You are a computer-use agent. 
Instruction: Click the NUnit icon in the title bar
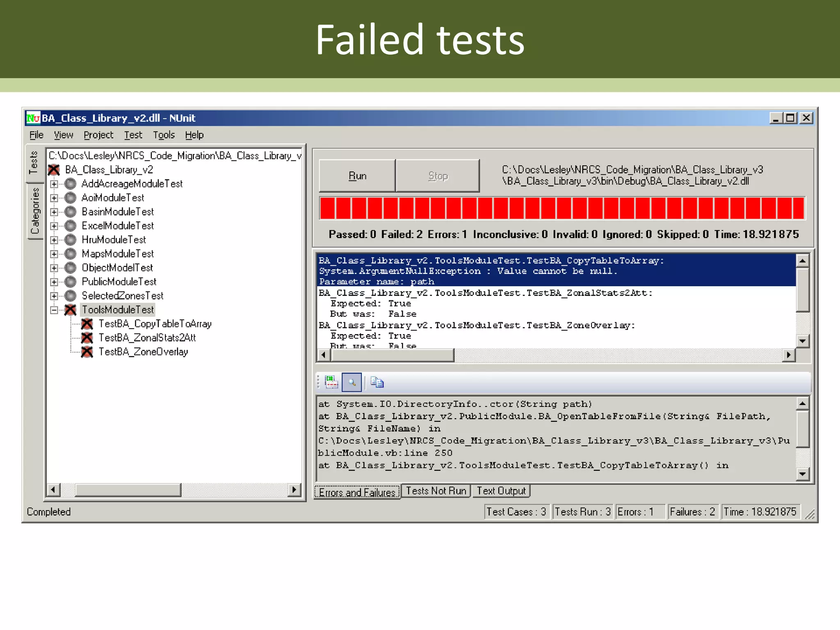click(33, 118)
